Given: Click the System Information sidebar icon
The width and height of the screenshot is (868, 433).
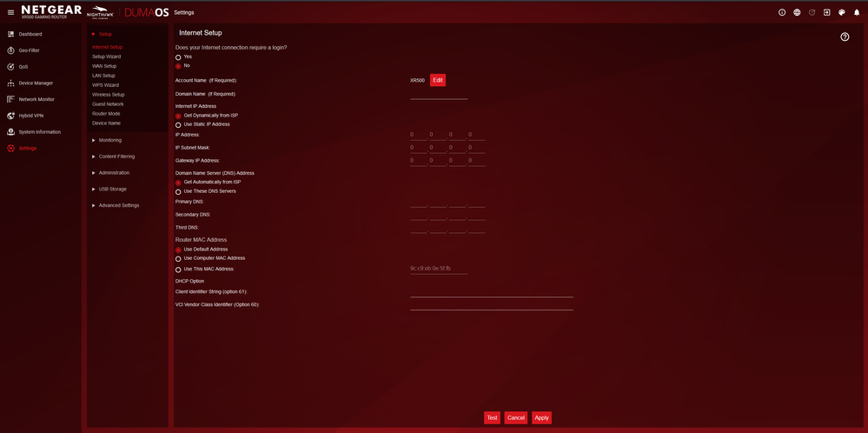Looking at the screenshot, I should pos(10,132).
